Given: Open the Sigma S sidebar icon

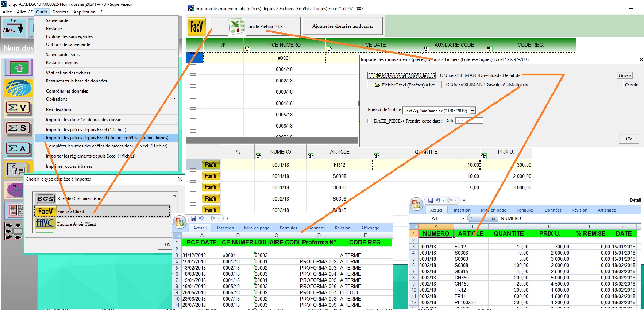Looking at the screenshot, I should [x=19, y=128].
